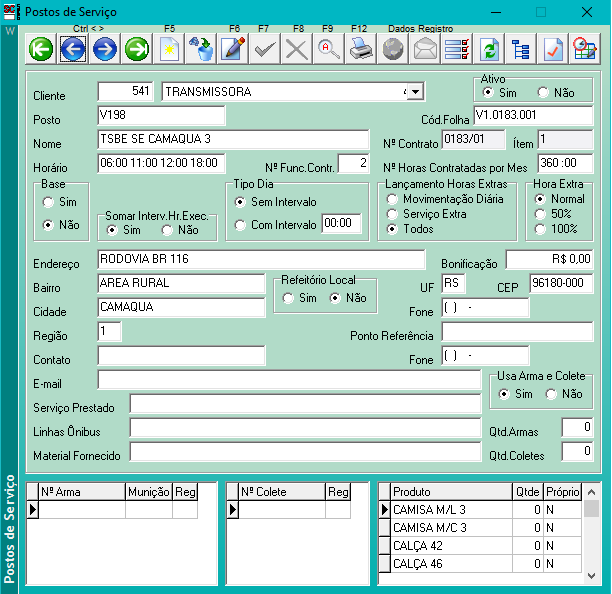Click the Nº Arma column header
The image size is (612, 594).
(81, 492)
